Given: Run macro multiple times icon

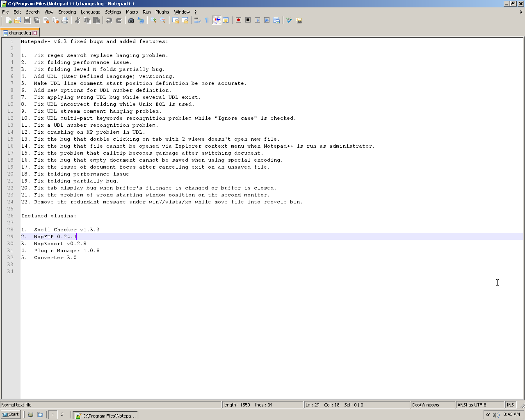Looking at the screenshot, I should pyautogui.click(x=267, y=20).
